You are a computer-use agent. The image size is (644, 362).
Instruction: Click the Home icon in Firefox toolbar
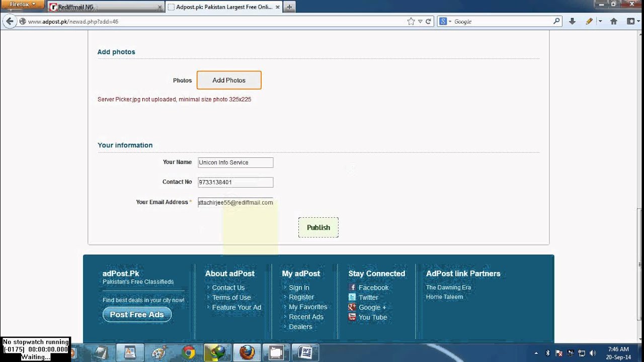613,22
